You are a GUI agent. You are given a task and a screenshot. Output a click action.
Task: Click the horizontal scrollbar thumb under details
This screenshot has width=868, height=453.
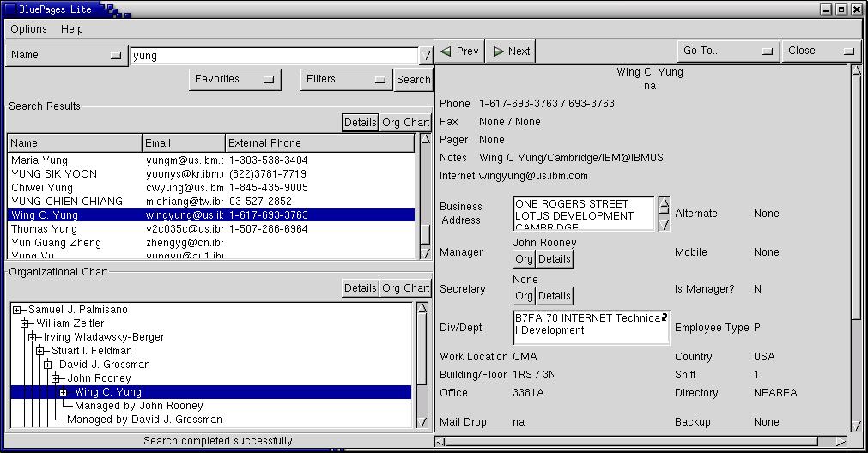coord(632,441)
